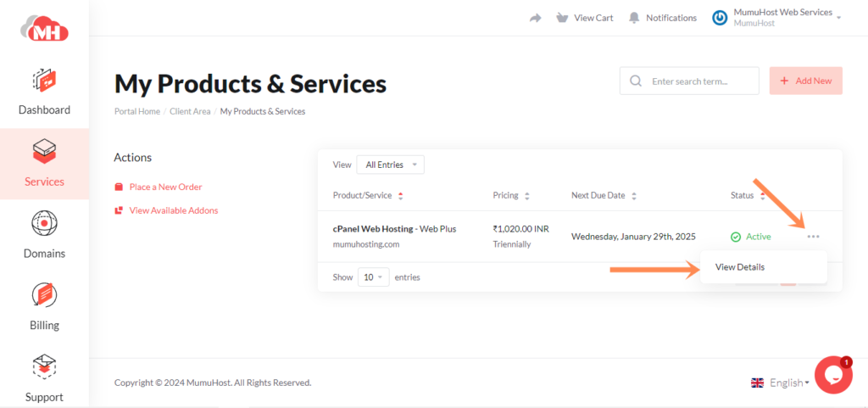Open the Billing sidebar icon
Image resolution: width=868 pixels, height=408 pixels.
pyautogui.click(x=44, y=297)
